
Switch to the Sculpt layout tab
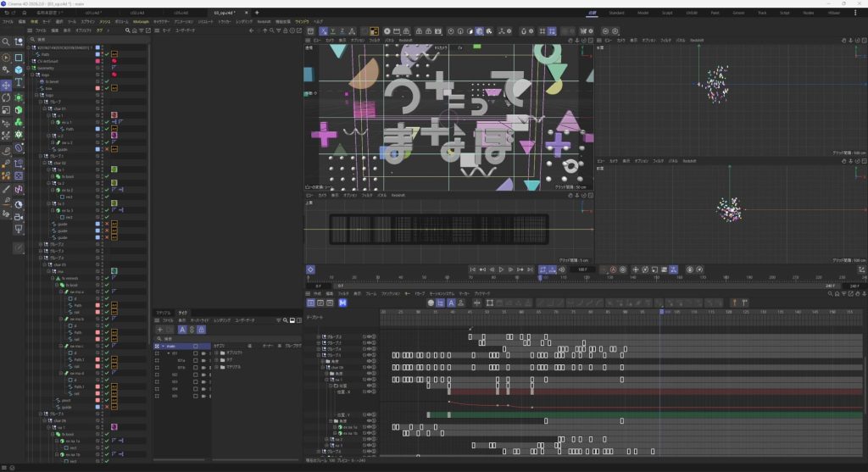(x=667, y=13)
